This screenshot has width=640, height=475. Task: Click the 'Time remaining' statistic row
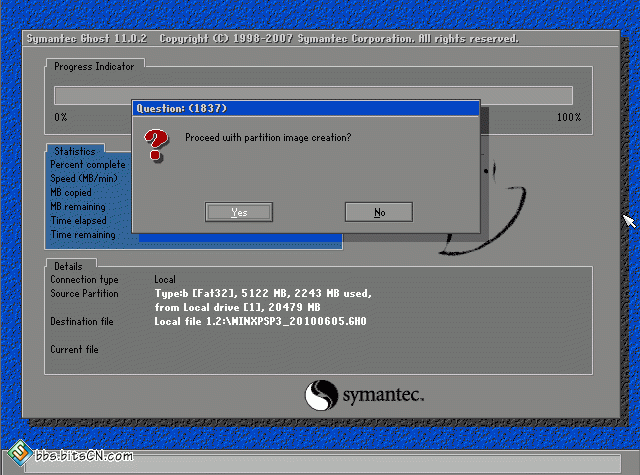[x=83, y=235]
